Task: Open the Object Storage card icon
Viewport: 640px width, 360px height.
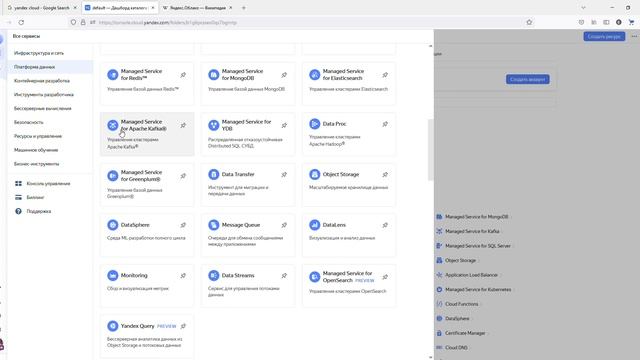Action: point(314,174)
